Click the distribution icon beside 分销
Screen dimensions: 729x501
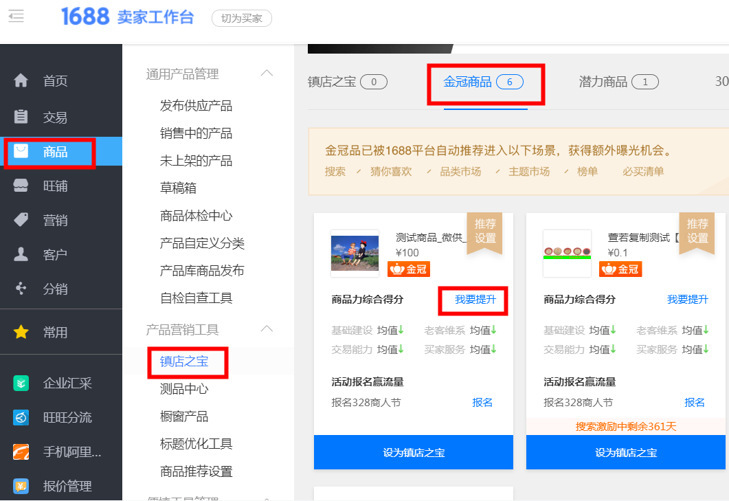point(21,288)
